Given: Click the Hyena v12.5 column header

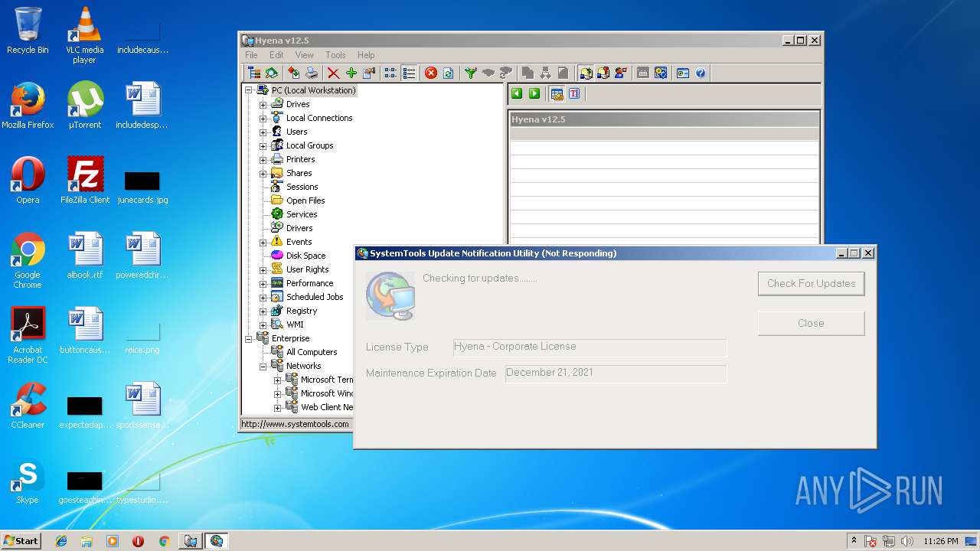Looking at the screenshot, I should pos(664,119).
